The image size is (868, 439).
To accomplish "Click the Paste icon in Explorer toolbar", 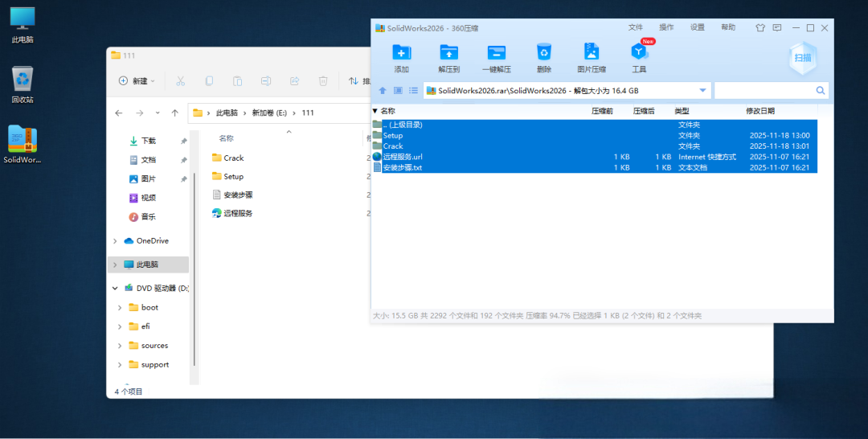I will click(237, 81).
